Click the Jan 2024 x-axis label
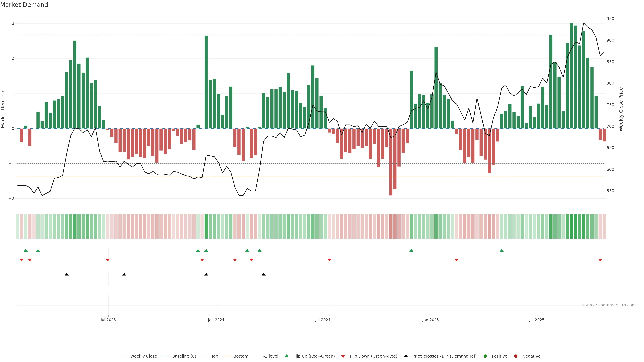The height and width of the screenshot is (362, 644). coord(216,320)
